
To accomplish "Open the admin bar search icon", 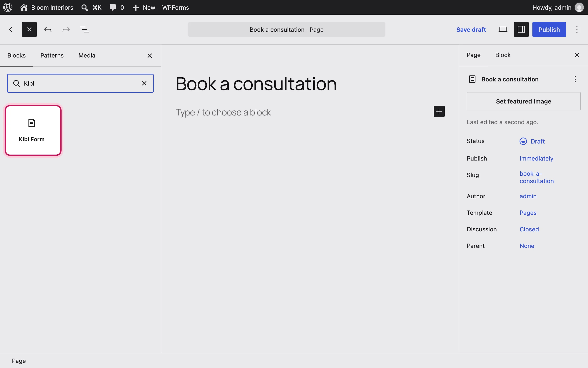I will pyautogui.click(x=91, y=7).
